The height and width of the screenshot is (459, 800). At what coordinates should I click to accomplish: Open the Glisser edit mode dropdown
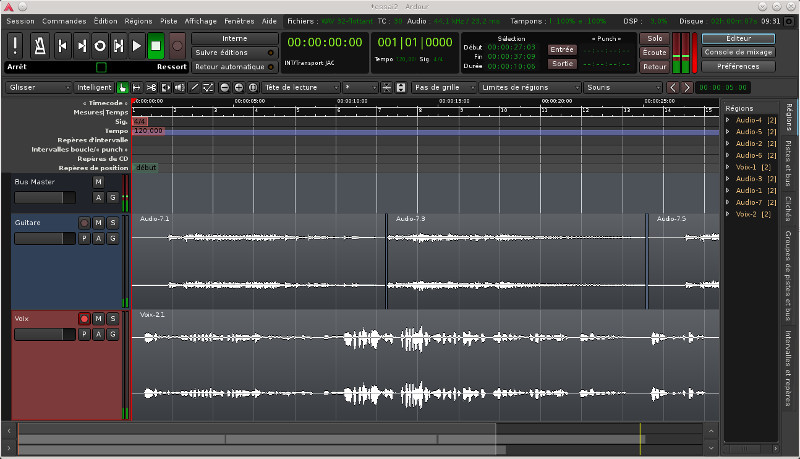coord(37,88)
